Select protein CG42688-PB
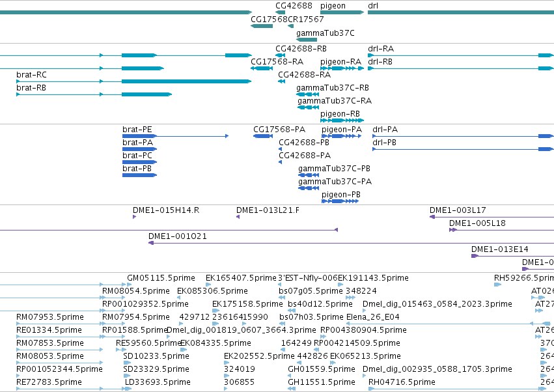The height and width of the screenshot is (392, 554). click(x=304, y=143)
